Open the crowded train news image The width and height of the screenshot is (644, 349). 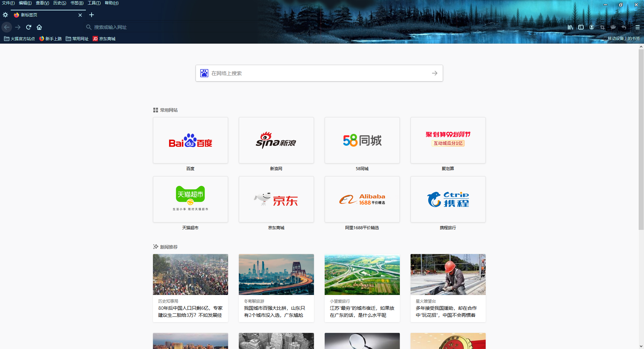click(x=191, y=275)
